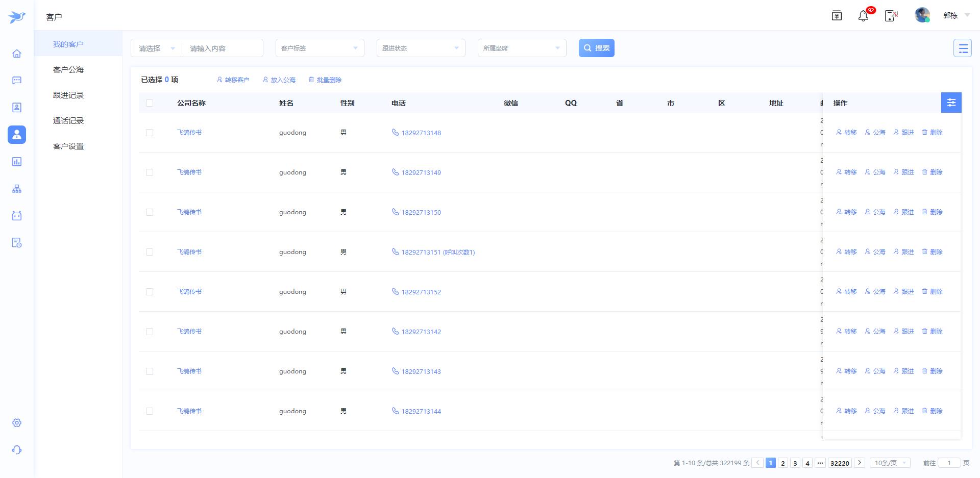Image resolution: width=980 pixels, height=478 pixels.
Task: Open the organization structure sidebar icon
Action: [x=17, y=189]
